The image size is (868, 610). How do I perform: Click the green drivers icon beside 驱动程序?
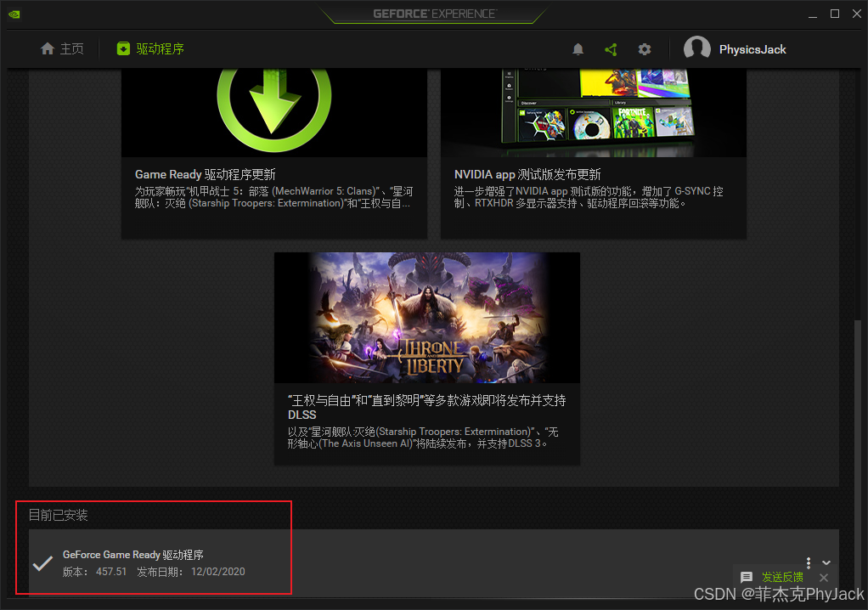point(123,48)
